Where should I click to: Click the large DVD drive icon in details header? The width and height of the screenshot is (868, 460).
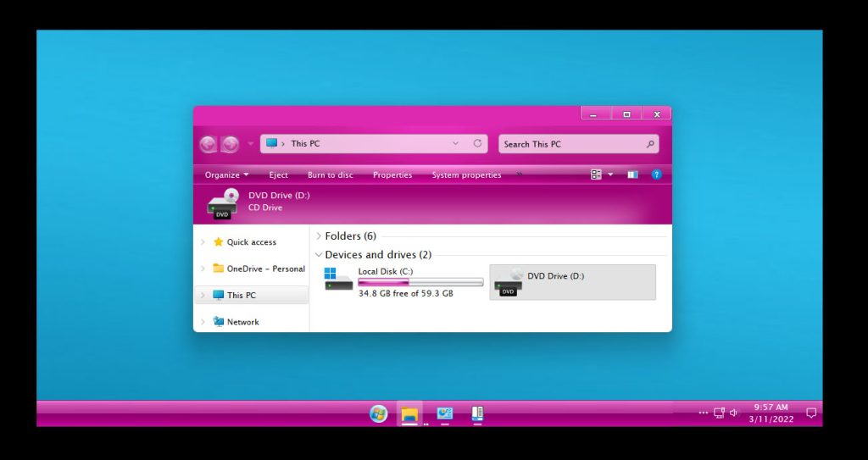223,203
